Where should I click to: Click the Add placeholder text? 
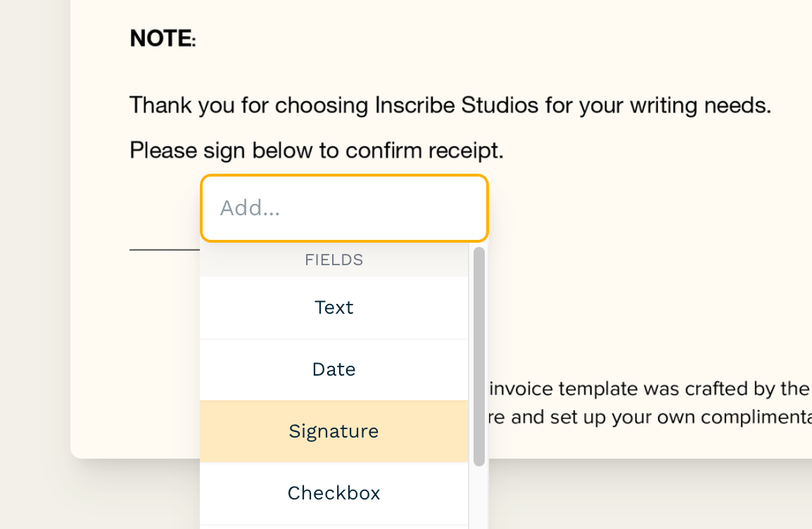(250, 208)
